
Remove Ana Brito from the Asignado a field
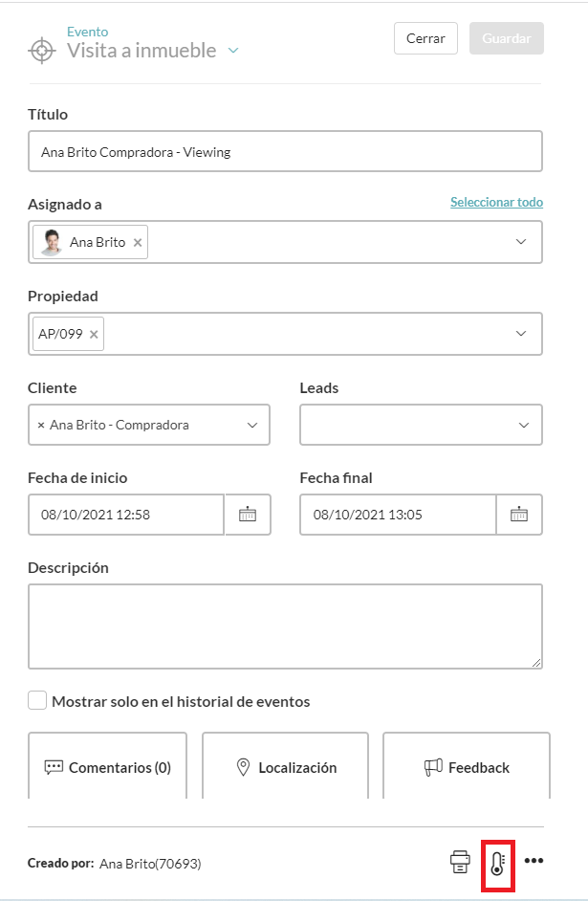138,243
